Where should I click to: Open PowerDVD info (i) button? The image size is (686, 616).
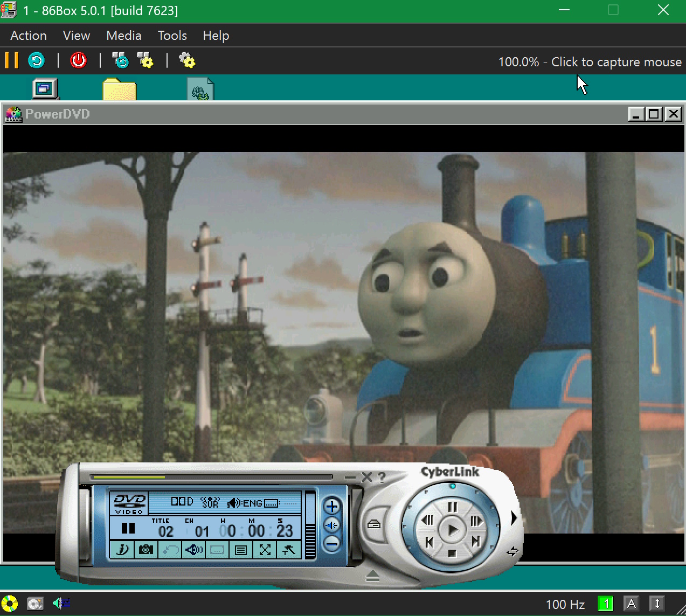tap(123, 550)
